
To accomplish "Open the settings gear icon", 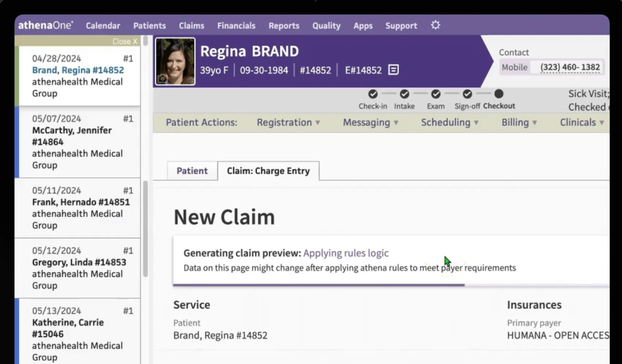I will [436, 25].
